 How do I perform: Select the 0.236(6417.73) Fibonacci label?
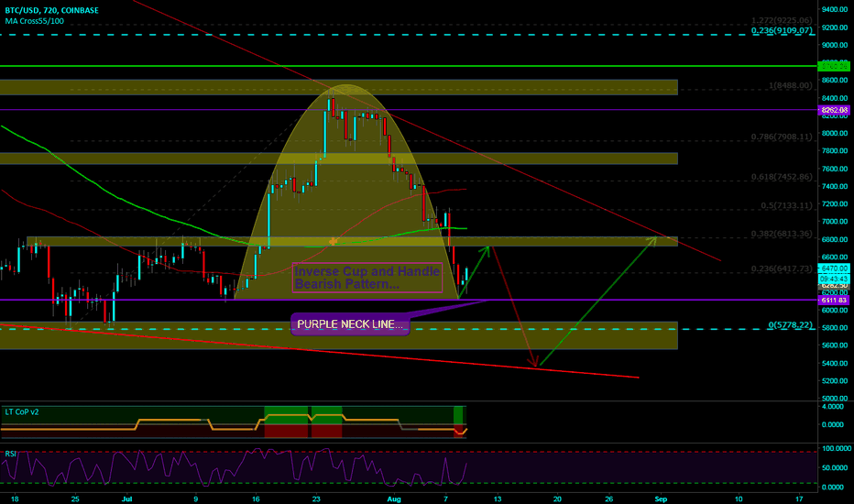[x=782, y=268]
